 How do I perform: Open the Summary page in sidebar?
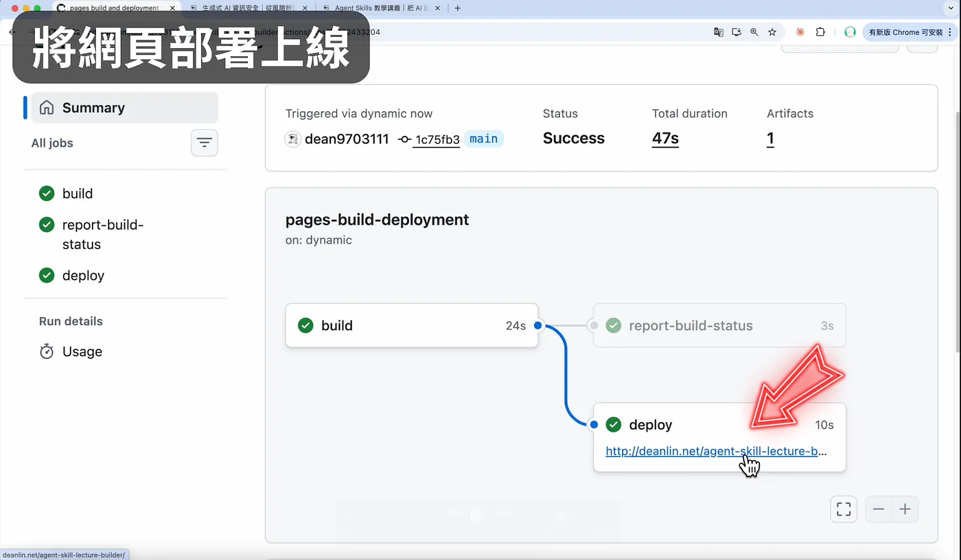point(124,108)
